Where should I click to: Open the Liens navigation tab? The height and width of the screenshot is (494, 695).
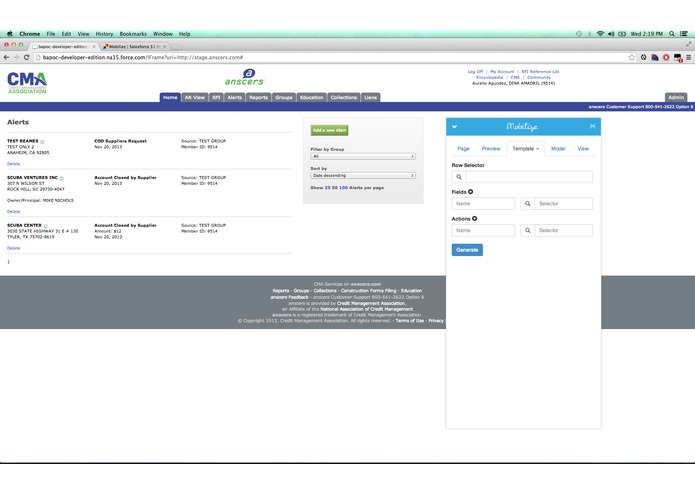click(371, 97)
